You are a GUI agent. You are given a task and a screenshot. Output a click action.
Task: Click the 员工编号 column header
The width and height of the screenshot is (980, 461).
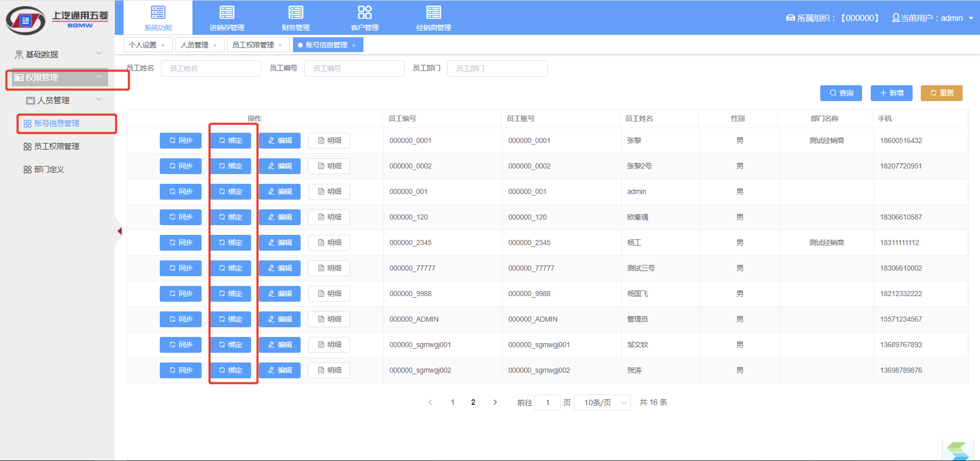(402, 118)
